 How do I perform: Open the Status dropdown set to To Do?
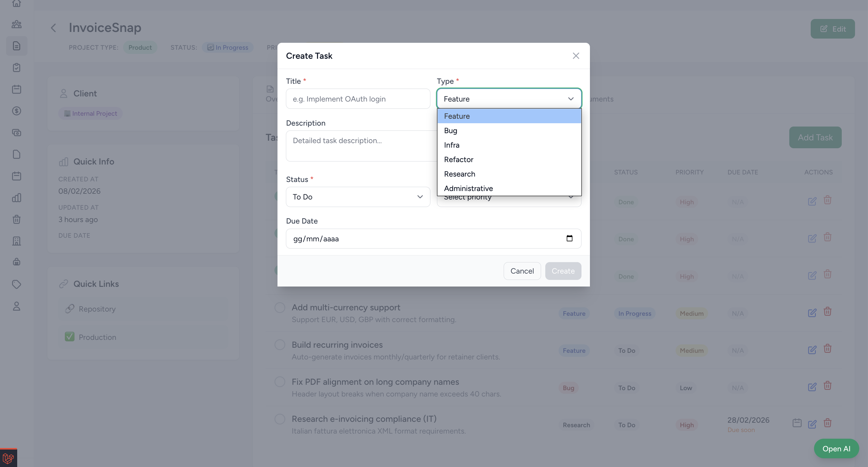pos(357,197)
